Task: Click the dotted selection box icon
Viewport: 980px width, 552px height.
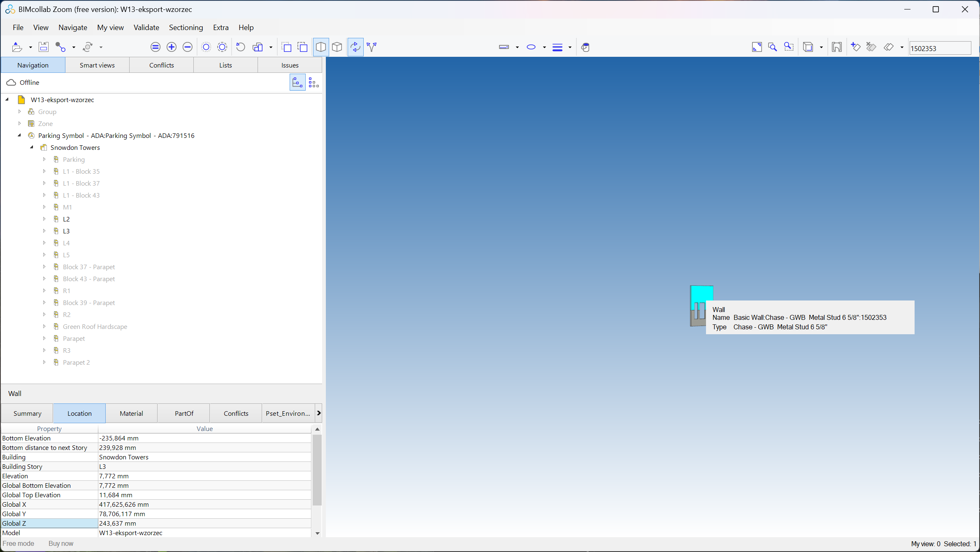Action: pyautogui.click(x=286, y=47)
